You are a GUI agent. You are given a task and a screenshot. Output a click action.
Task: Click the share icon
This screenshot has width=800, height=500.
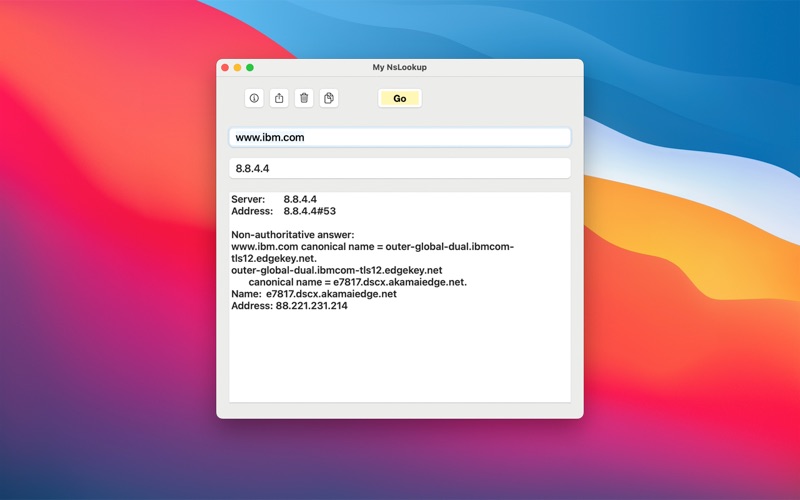[x=279, y=98]
